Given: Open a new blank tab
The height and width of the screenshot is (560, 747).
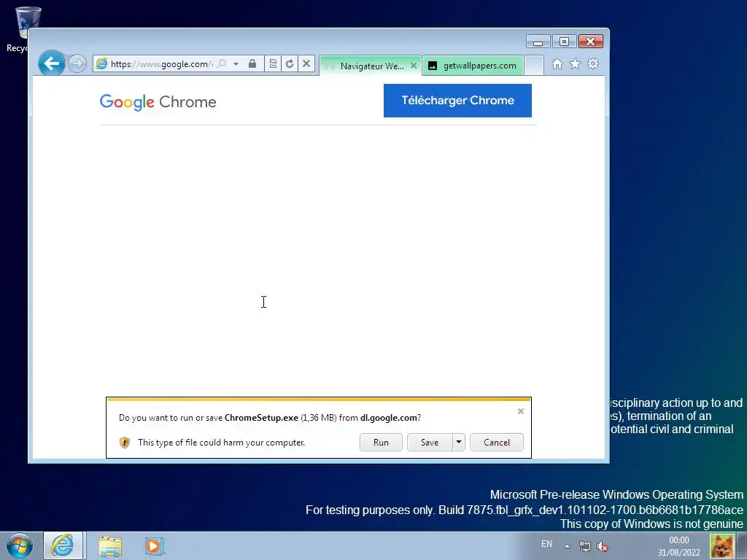Looking at the screenshot, I should 534,66.
